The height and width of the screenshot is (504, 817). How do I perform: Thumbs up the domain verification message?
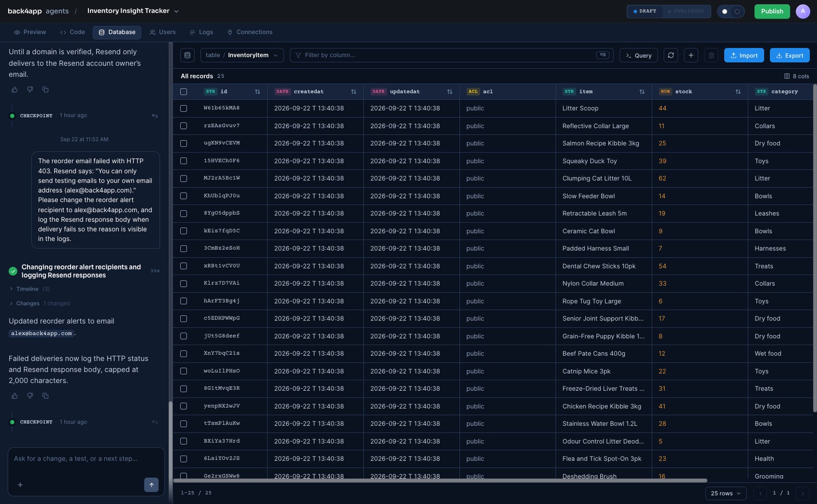(14, 90)
